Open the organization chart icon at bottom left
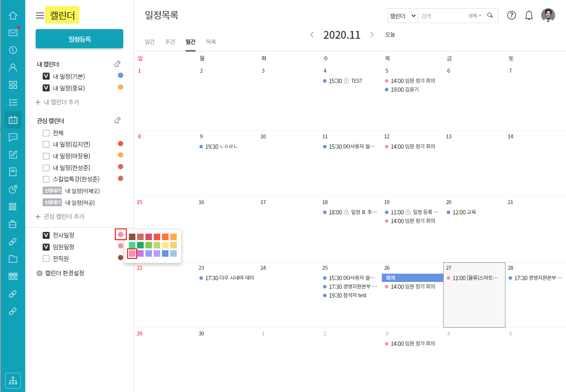Viewport: 566px width, 392px height. click(13, 381)
